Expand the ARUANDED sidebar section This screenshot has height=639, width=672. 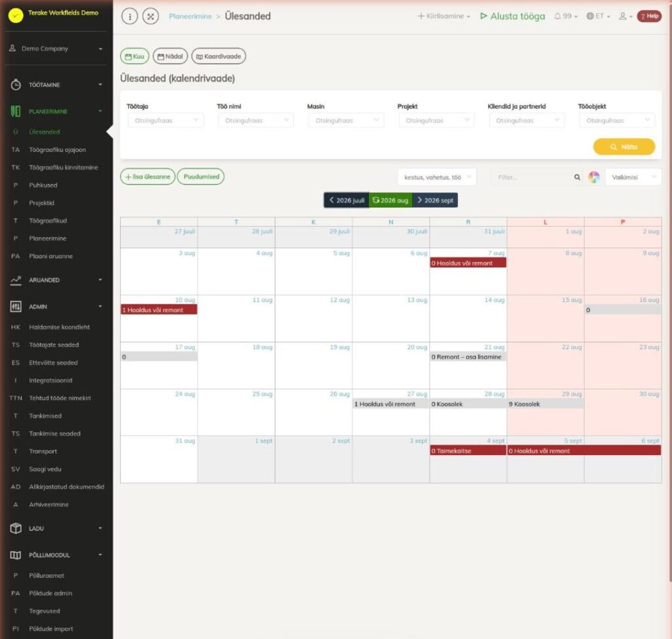56,280
